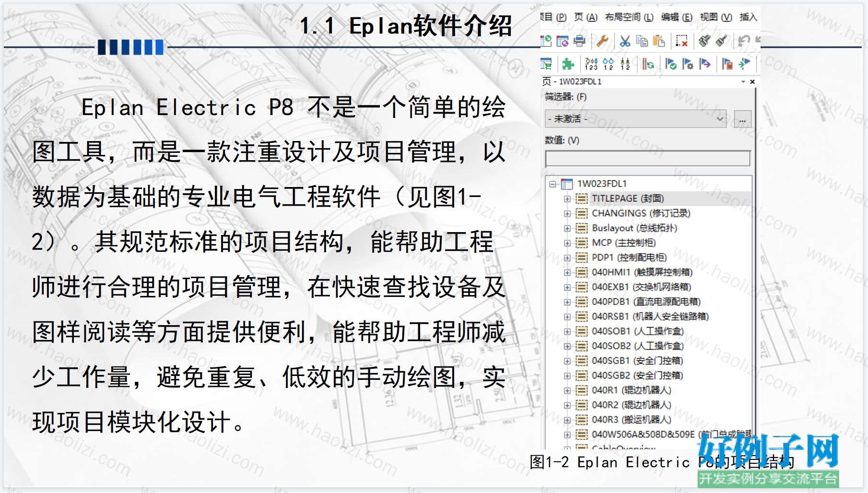
Task: Open settings with the wrench icon
Action: pyautogui.click(x=602, y=41)
